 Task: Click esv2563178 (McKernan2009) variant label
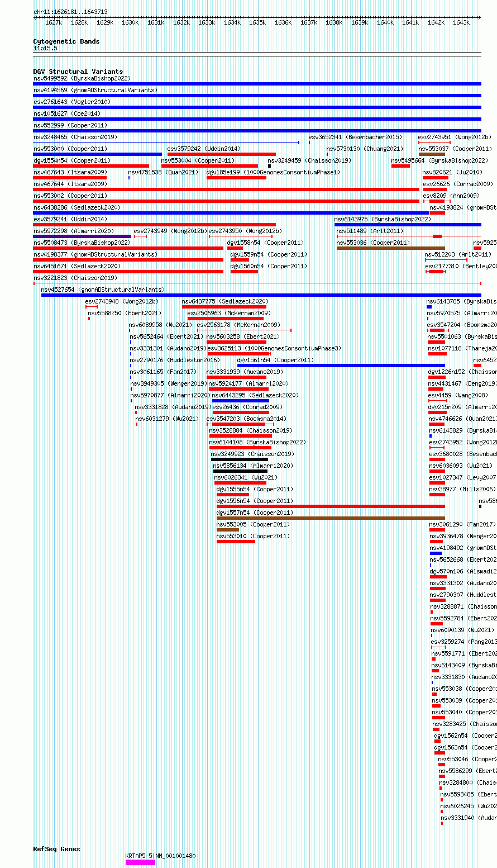coord(239,325)
